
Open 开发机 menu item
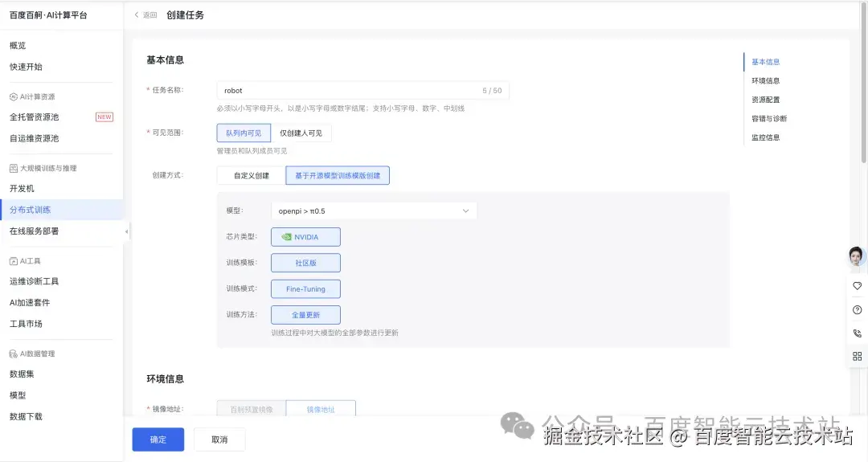(22, 189)
